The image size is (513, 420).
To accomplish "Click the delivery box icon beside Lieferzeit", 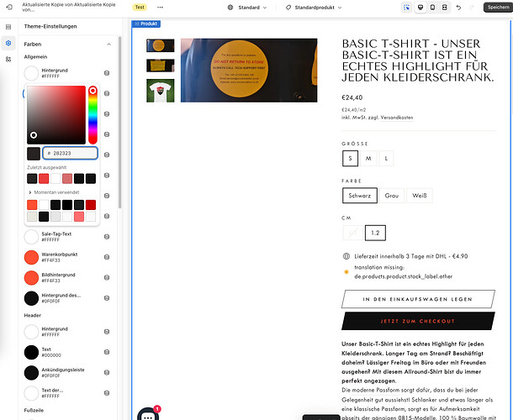I will (x=346, y=256).
